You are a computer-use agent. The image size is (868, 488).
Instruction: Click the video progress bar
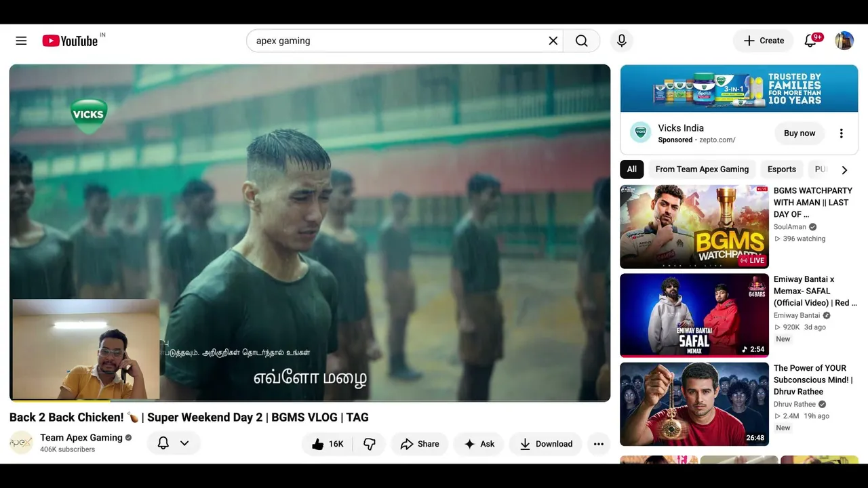(x=310, y=401)
